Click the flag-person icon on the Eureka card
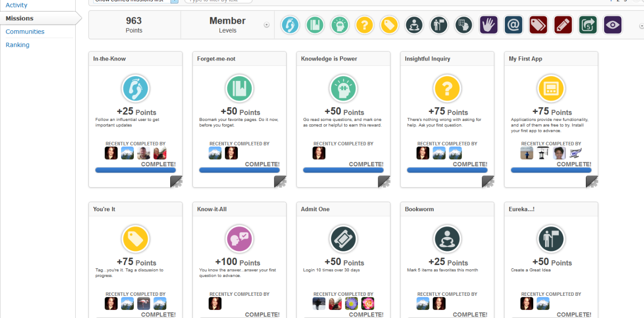Screen dimensions: 644x318 pyautogui.click(x=551, y=239)
